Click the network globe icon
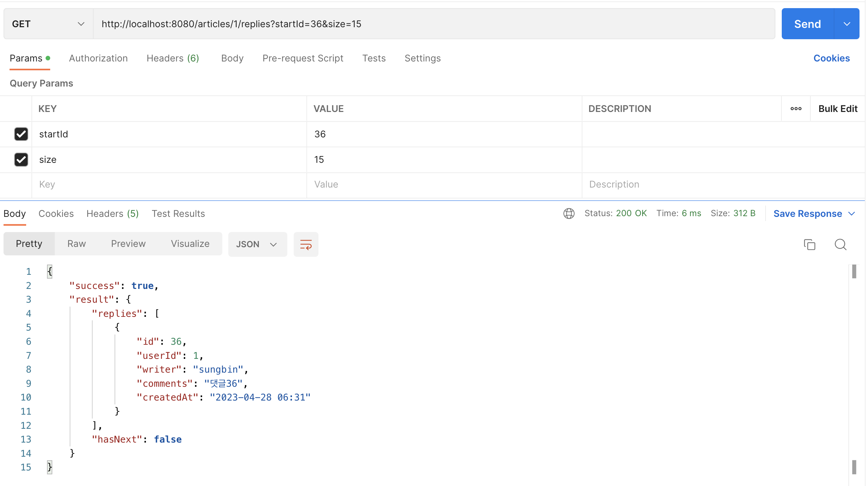 tap(569, 213)
